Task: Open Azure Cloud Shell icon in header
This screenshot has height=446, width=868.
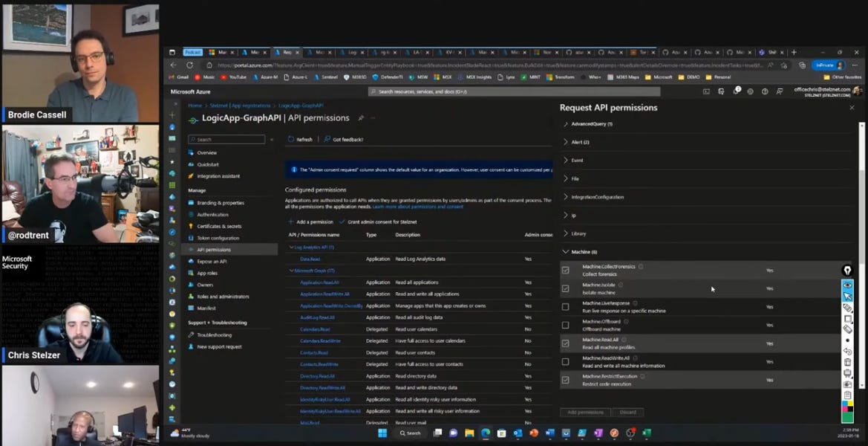Action: (x=706, y=91)
